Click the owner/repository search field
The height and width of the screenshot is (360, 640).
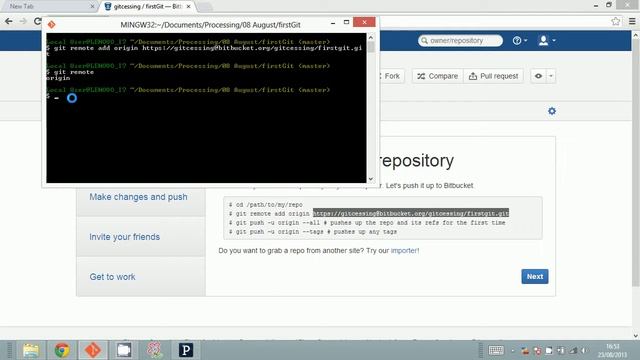[460, 40]
